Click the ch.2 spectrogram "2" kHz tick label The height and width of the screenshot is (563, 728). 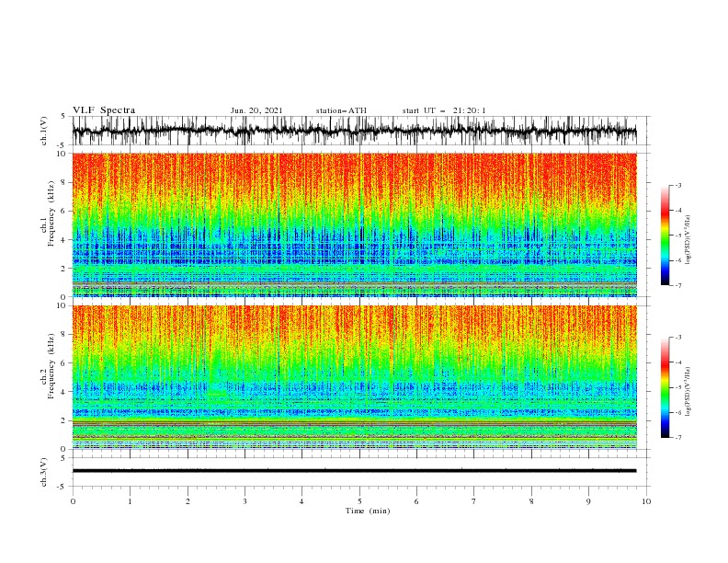pyautogui.click(x=63, y=420)
